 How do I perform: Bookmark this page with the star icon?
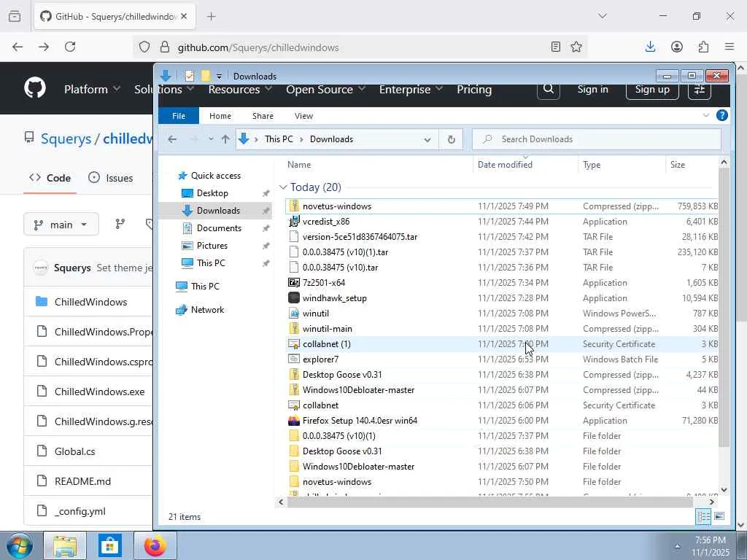coord(576,47)
